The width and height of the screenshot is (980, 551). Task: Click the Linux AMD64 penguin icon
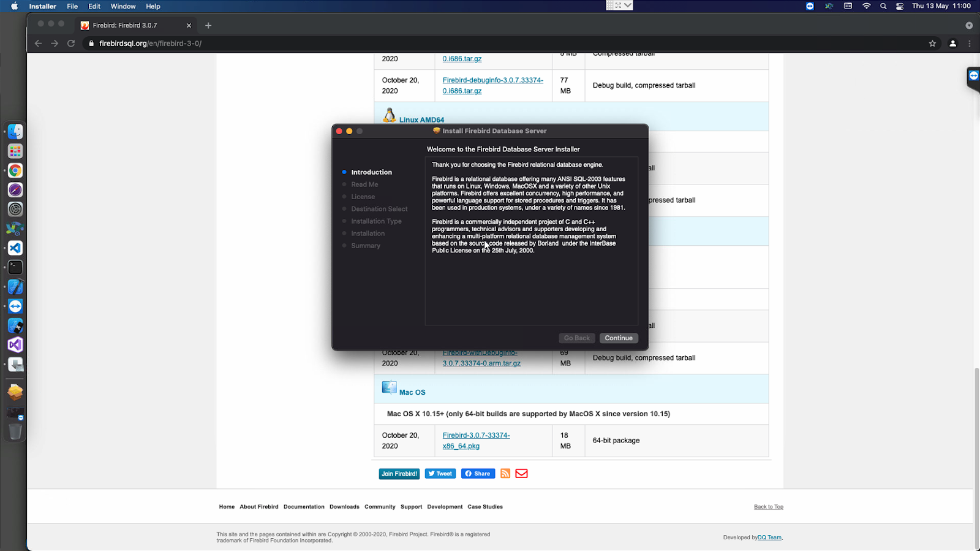[x=390, y=115]
